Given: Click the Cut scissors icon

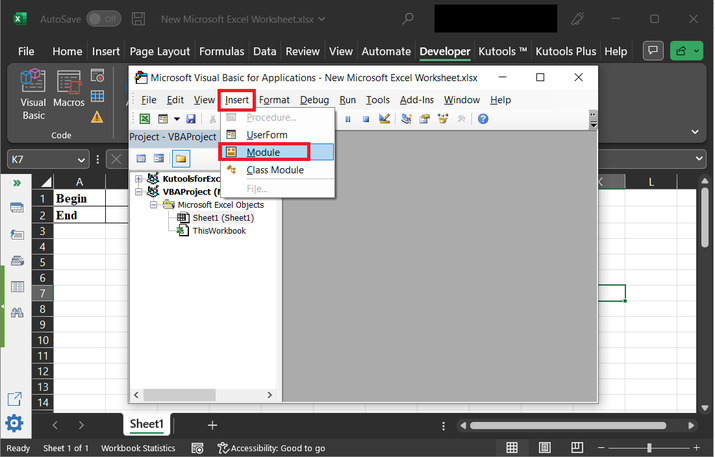Looking at the screenshot, I should (212, 119).
